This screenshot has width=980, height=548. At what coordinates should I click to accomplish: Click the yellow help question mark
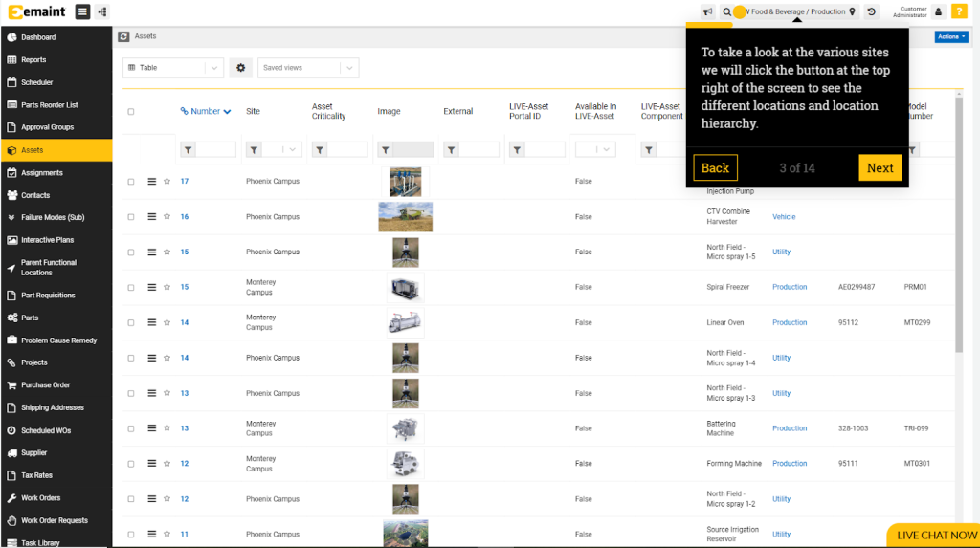(959, 12)
